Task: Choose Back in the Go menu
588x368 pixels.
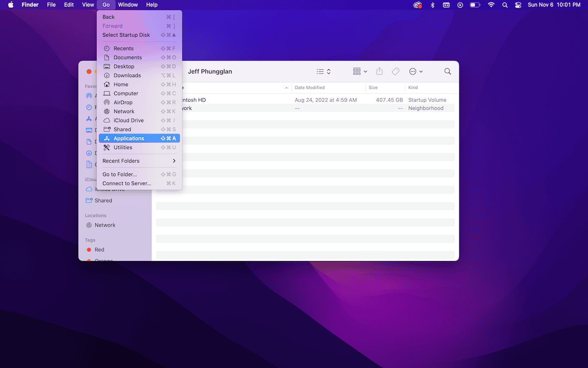Action: [139, 17]
